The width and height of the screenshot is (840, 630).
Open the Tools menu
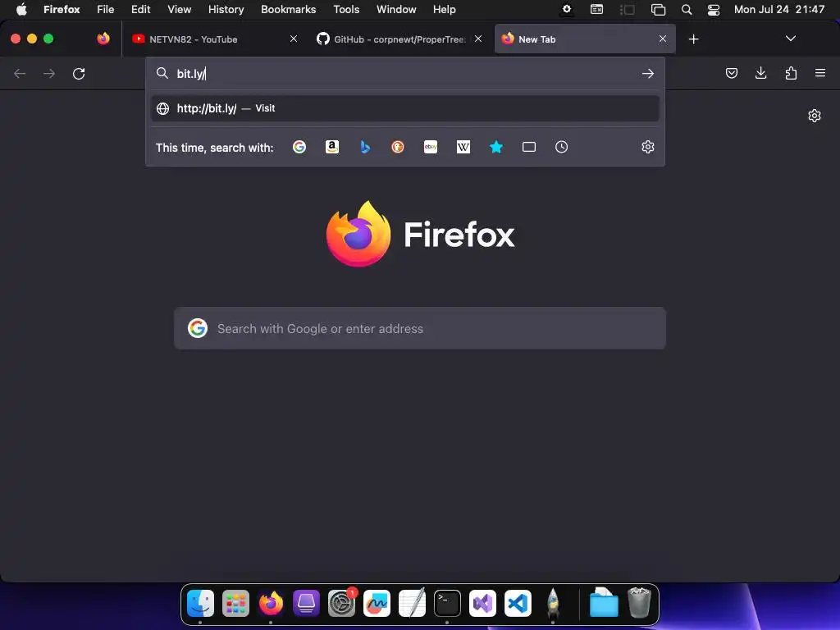coord(346,9)
